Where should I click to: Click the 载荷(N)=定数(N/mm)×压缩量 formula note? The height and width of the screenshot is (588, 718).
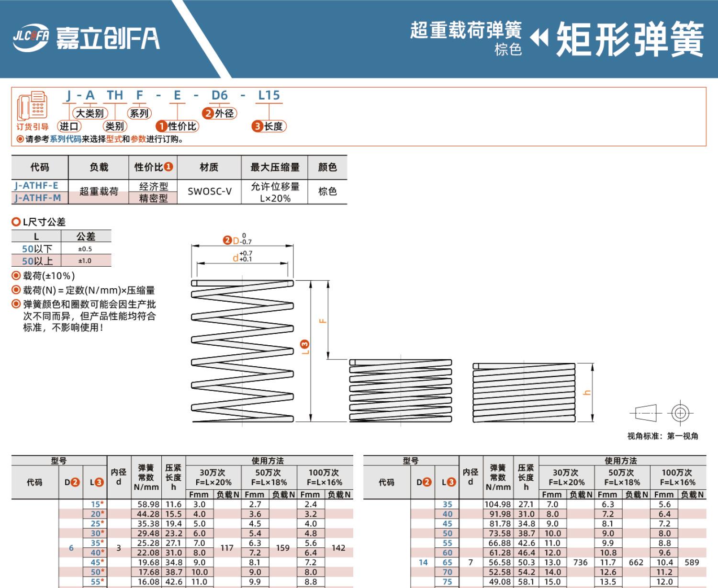click(89, 290)
